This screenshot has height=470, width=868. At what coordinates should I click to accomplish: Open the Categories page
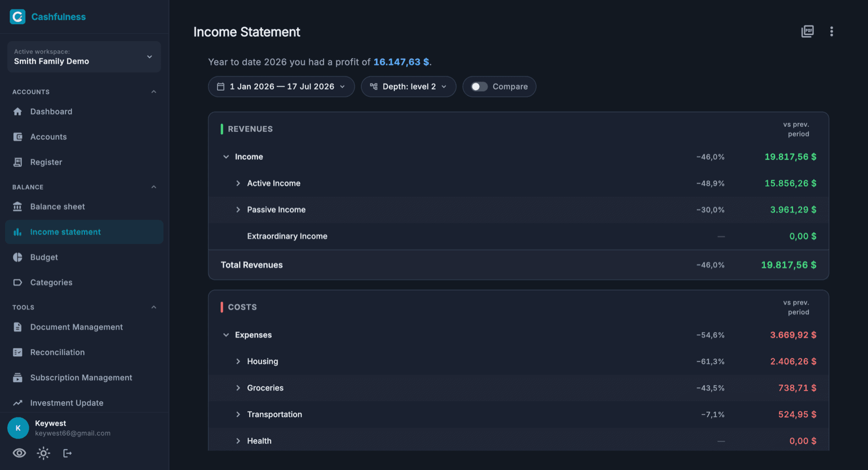pyautogui.click(x=84, y=282)
